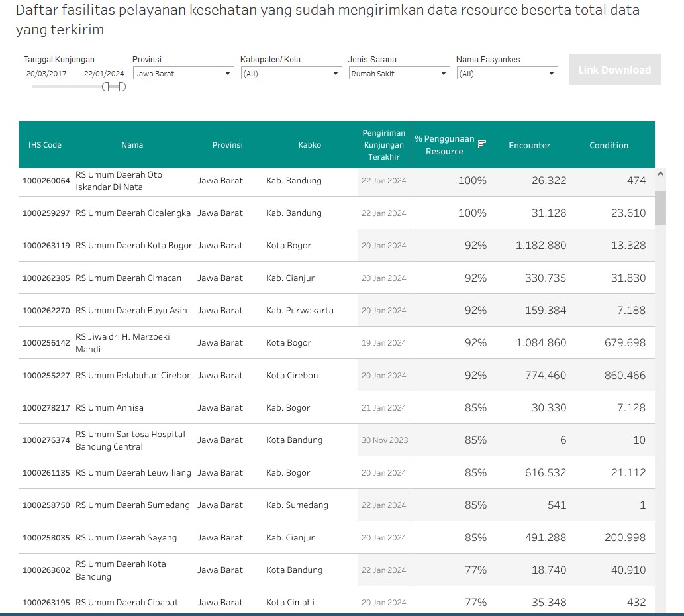Click the start date field 20/03/2017
This screenshot has width=684, height=616.
[46, 74]
